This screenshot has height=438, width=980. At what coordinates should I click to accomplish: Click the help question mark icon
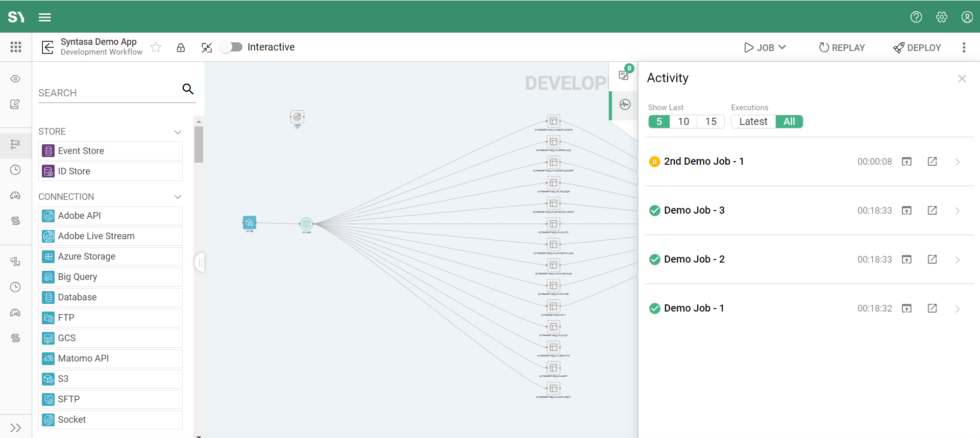point(916,17)
